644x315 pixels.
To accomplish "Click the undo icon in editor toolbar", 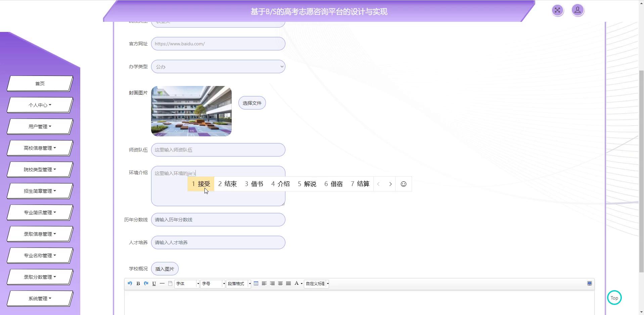I will tap(130, 283).
